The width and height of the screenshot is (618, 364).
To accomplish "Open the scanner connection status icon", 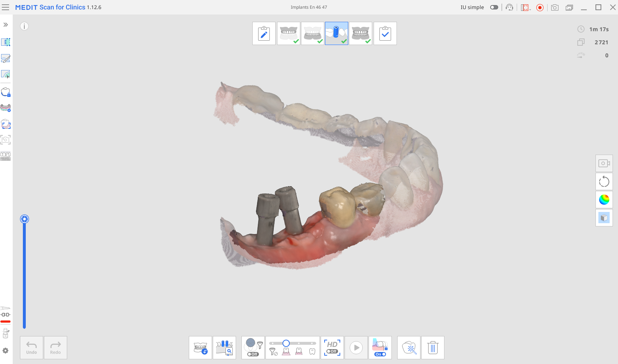I will [5, 314].
